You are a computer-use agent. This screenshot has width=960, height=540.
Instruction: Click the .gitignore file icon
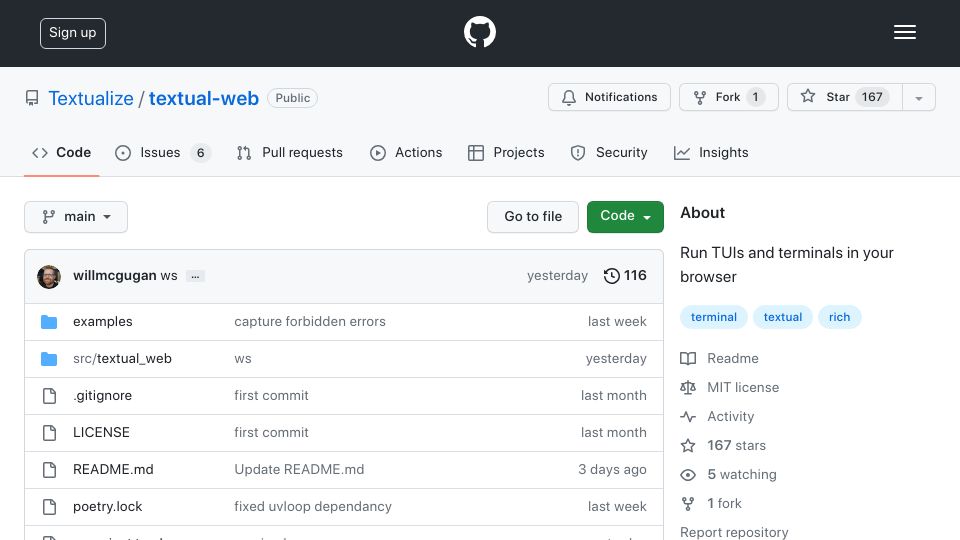click(50, 396)
